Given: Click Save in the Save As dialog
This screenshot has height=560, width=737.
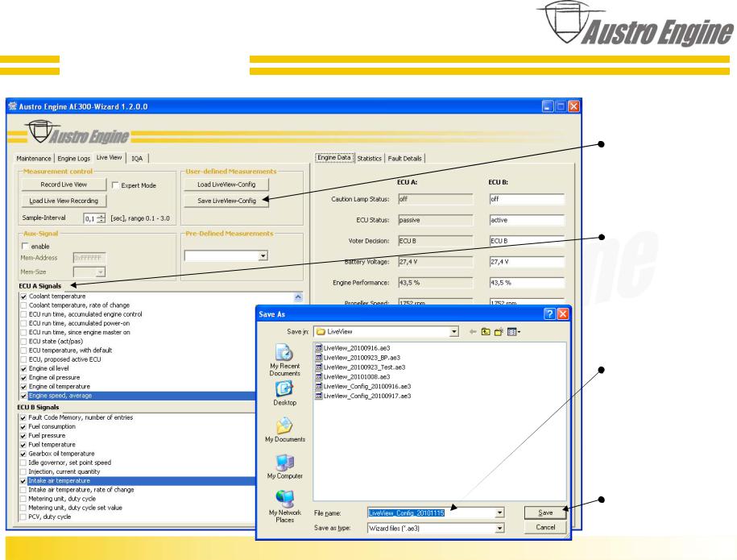Looking at the screenshot, I should pyautogui.click(x=545, y=513).
